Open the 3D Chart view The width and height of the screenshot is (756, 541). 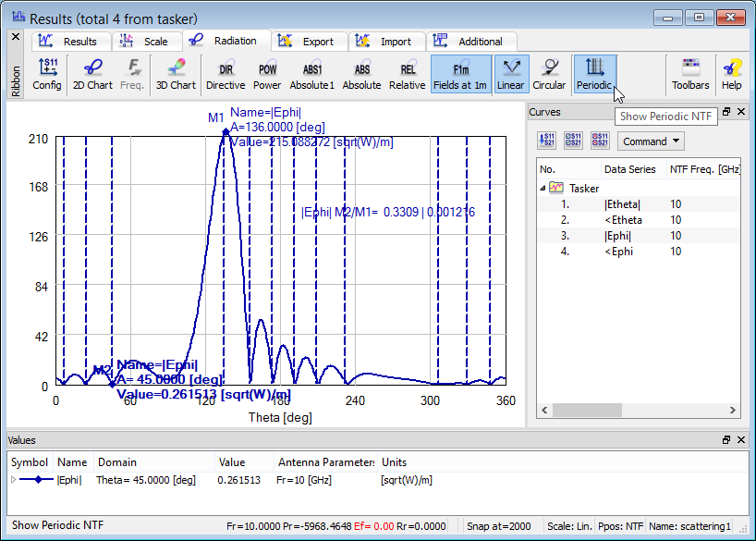[x=176, y=74]
